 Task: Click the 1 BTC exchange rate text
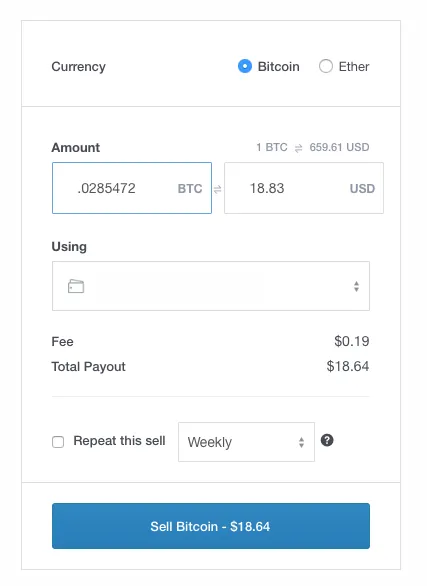(x=272, y=147)
